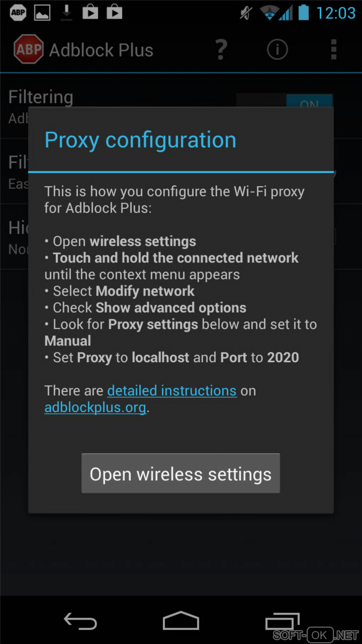Tap the Adblock Plus app logo
362x644 pixels.
pos(28,49)
